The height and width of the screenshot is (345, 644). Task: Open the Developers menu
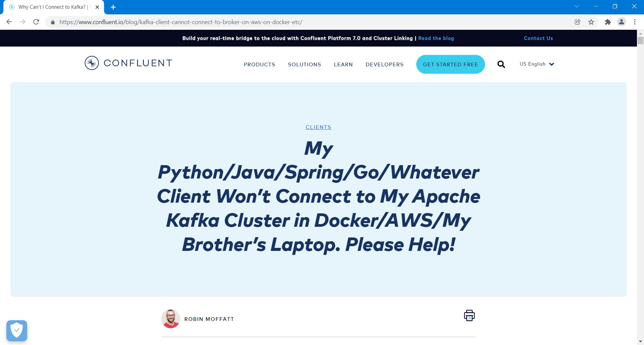(x=384, y=64)
